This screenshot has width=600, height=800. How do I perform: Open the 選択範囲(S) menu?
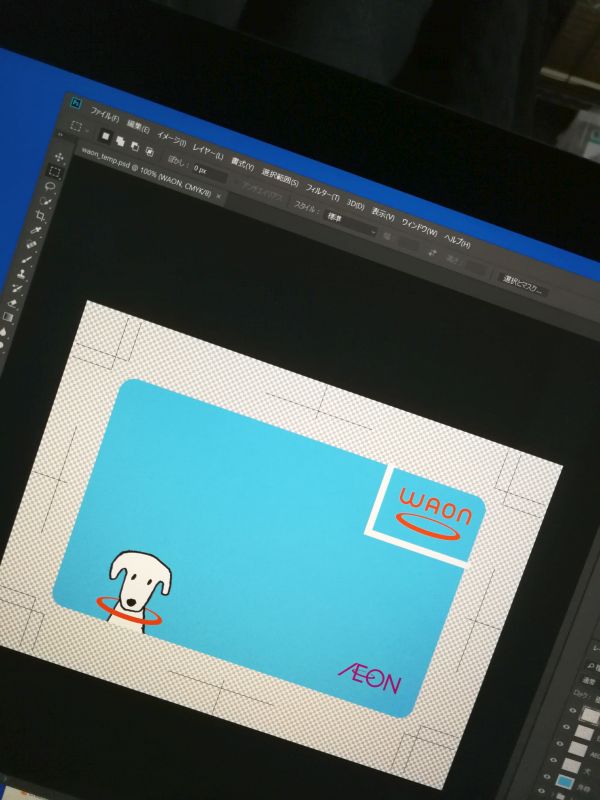[x=280, y=178]
